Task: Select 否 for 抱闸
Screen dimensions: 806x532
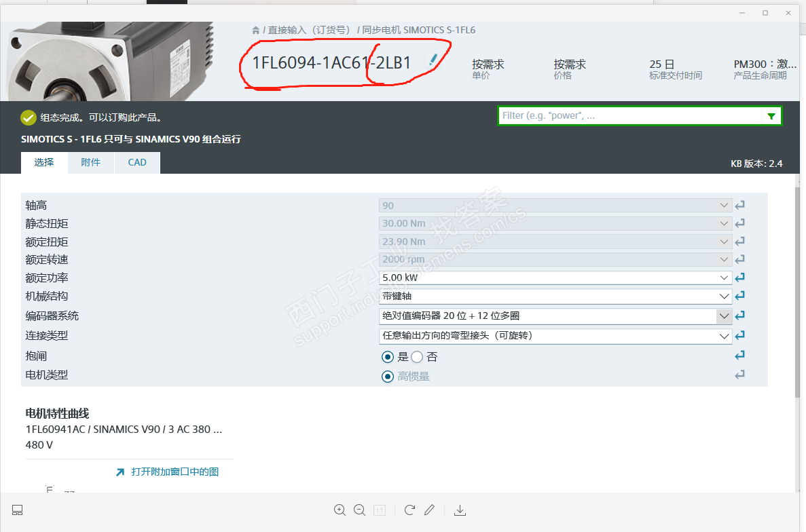Action: click(417, 357)
